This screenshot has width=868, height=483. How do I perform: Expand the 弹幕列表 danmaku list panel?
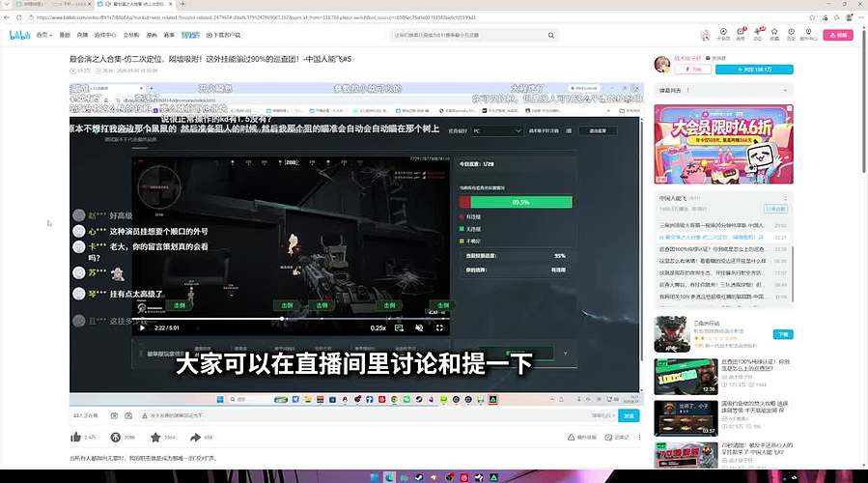click(x=723, y=90)
